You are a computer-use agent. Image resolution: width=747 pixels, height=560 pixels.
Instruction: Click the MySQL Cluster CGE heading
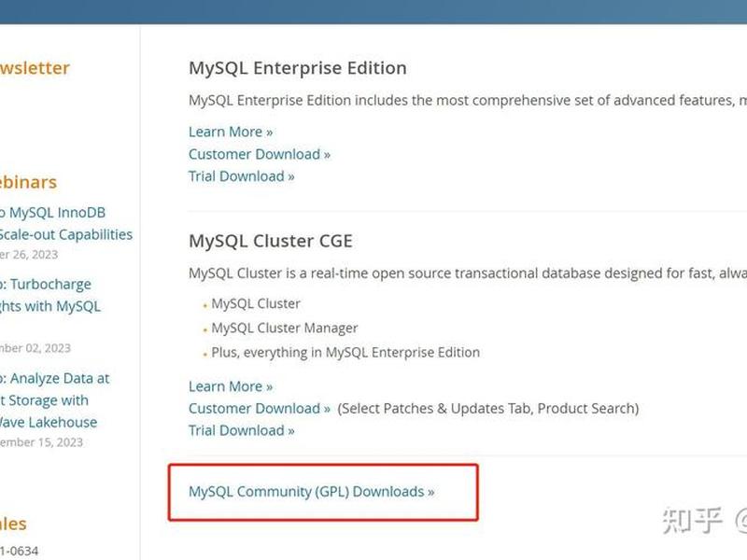point(271,241)
